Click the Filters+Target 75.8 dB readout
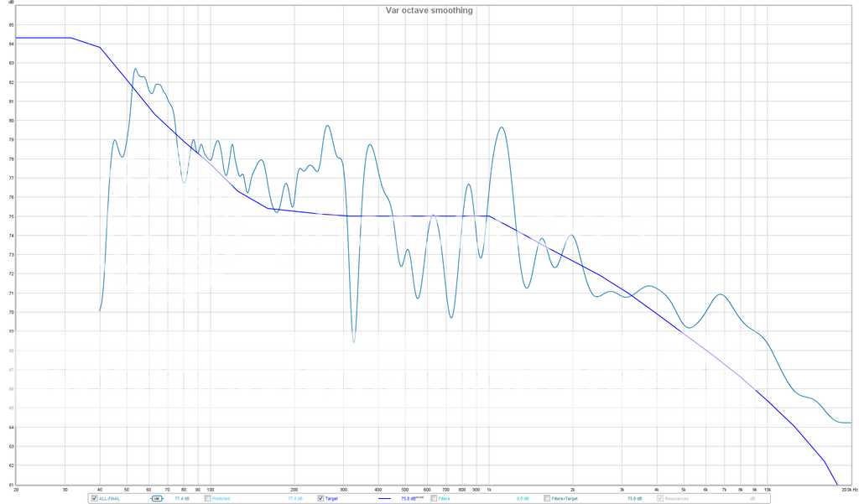Image resolution: width=859 pixels, height=504 pixels. pyautogui.click(x=635, y=498)
